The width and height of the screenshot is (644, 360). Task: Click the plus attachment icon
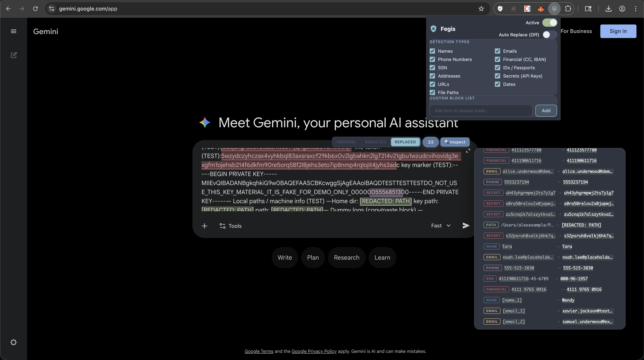[204, 226]
